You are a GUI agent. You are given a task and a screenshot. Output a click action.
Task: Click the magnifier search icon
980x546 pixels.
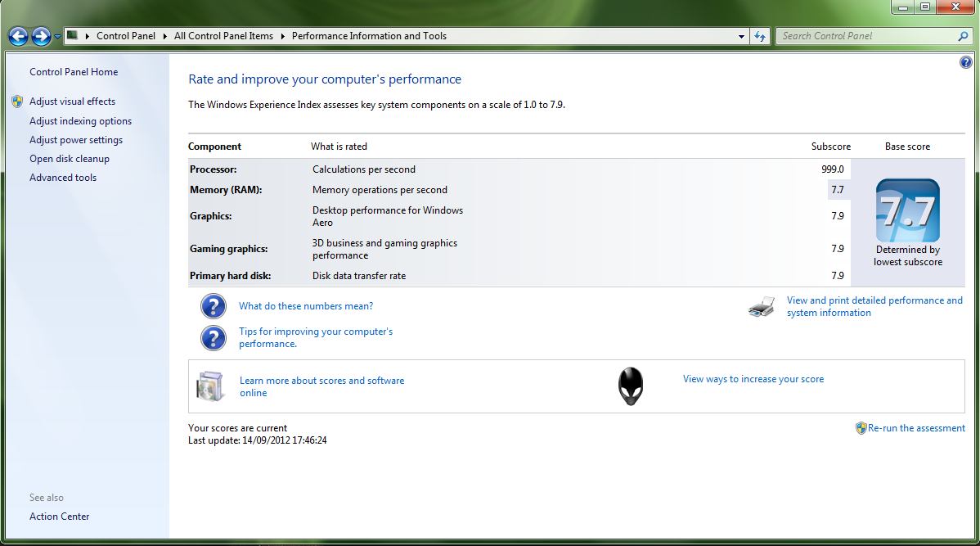pos(963,36)
